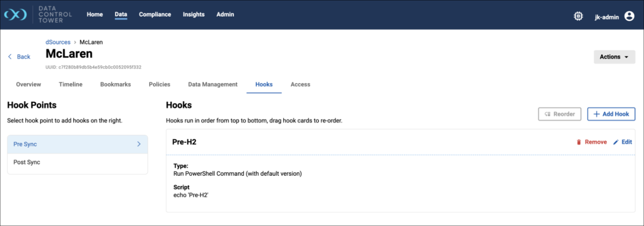The height and width of the screenshot is (226, 644).
Task: Open the Data Management tab
Action: [213, 84]
